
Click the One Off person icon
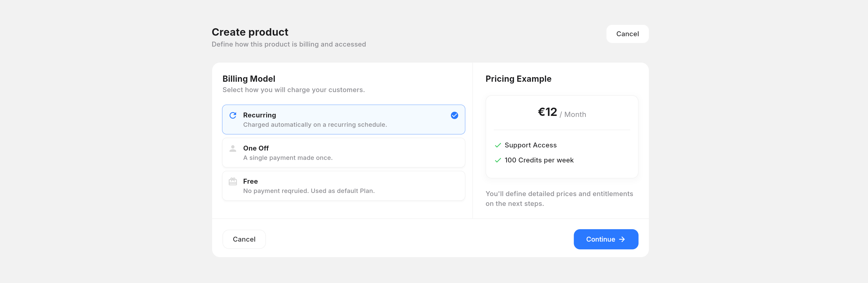(233, 148)
